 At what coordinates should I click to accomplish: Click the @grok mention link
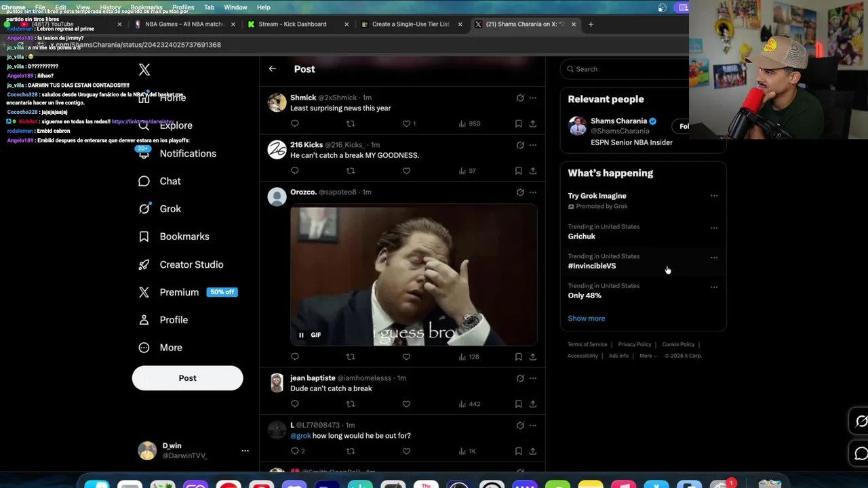300,436
